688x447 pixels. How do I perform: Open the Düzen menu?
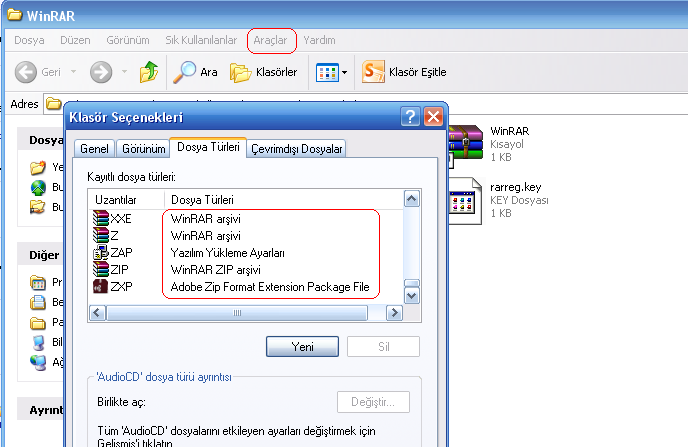pos(75,40)
